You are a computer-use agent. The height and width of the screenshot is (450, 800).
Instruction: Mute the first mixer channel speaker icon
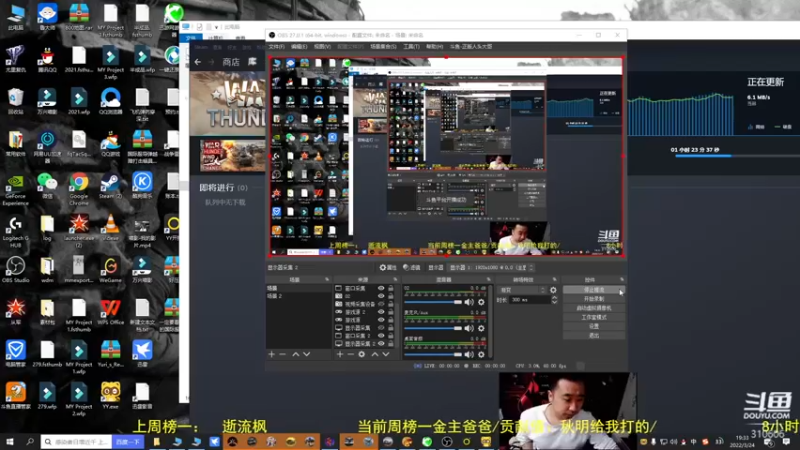[x=469, y=302]
